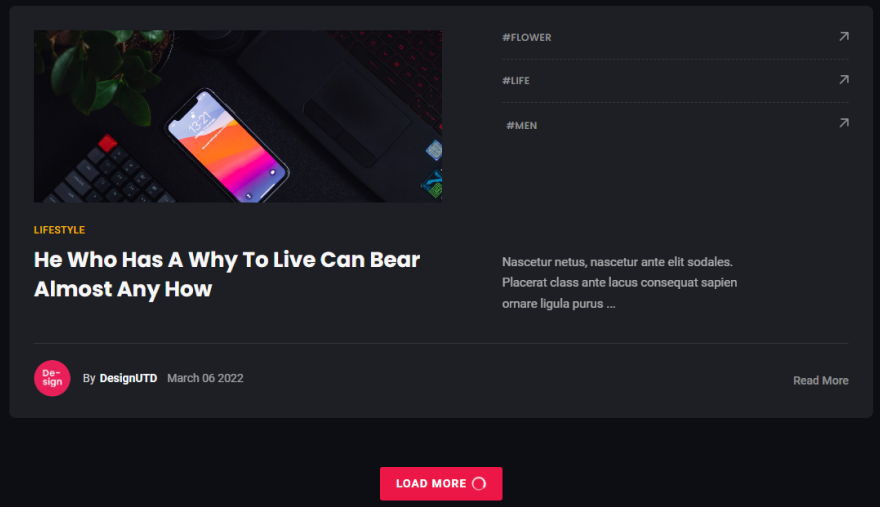Click the spinner icon in Load More
The image size is (880, 507).
(479, 483)
